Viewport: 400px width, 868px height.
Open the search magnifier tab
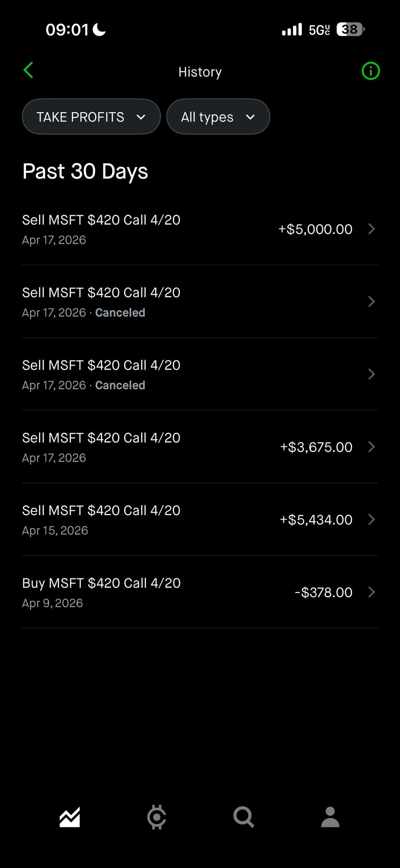[x=243, y=817]
